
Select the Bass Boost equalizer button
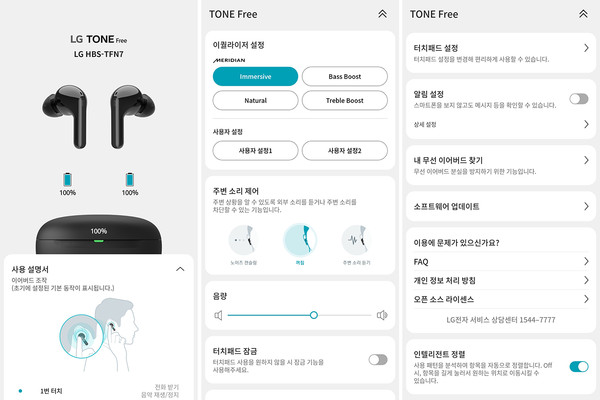click(345, 77)
